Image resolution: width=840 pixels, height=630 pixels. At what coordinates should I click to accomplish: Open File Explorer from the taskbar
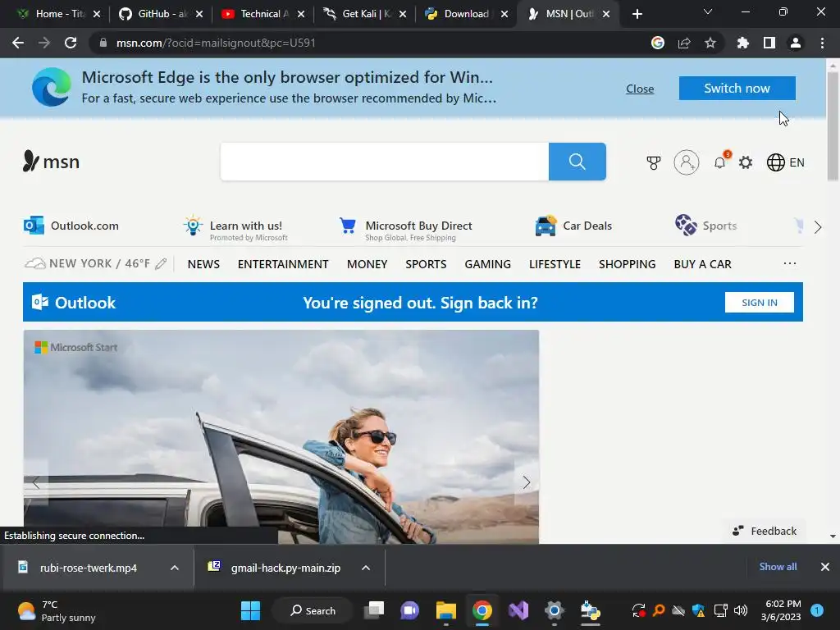(445, 610)
